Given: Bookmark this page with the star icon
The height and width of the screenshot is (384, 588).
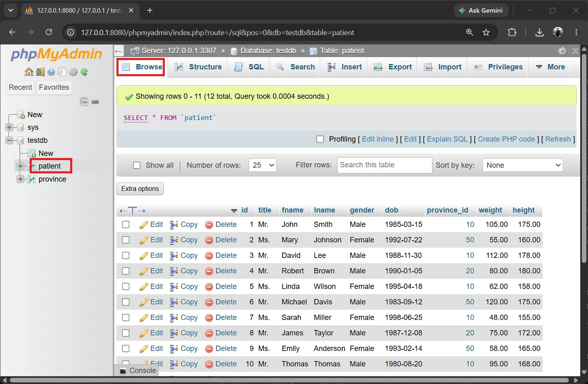Looking at the screenshot, I should pos(486,32).
